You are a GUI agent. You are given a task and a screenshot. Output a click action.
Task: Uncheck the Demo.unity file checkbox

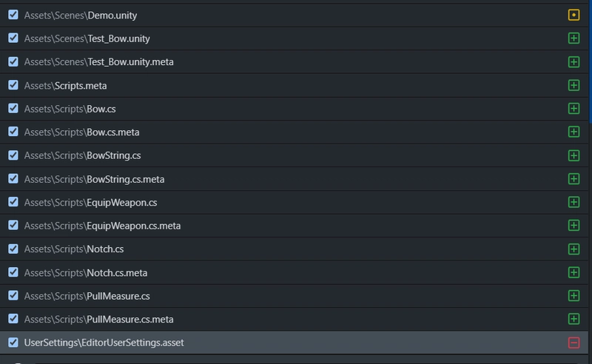(13, 15)
